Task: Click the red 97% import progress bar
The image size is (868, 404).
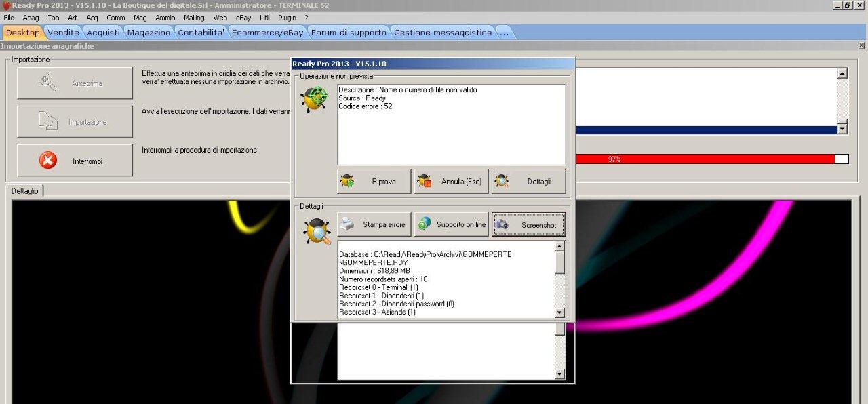Action: click(x=711, y=159)
